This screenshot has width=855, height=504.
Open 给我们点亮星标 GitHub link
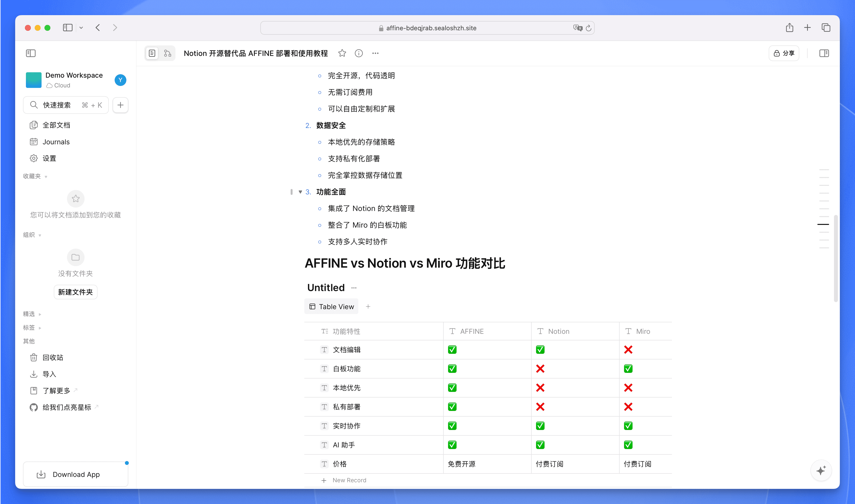point(76,407)
